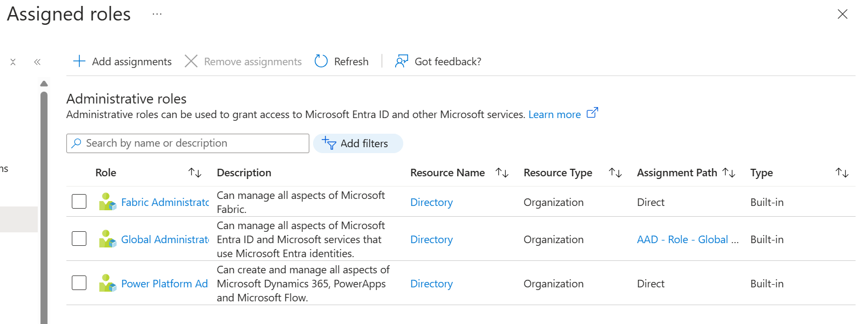868x324 pixels.
Task: Click the Role column header label
Action: [106, 173]
